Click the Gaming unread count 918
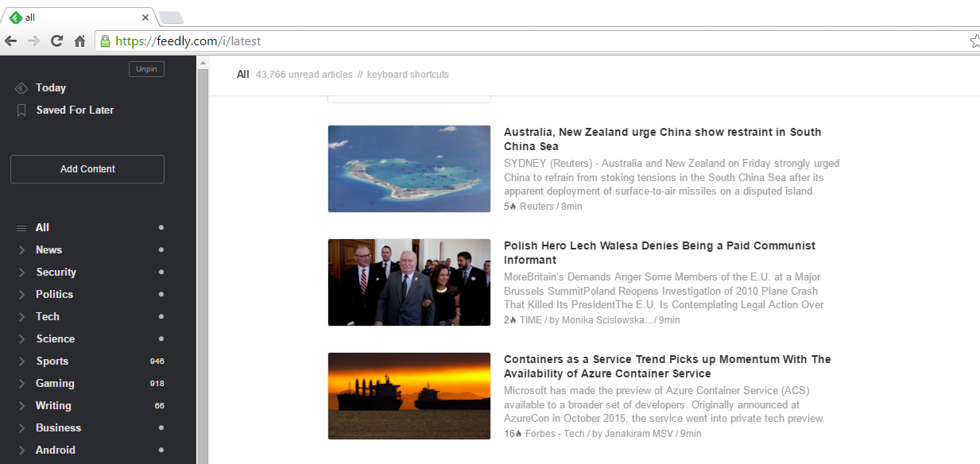 [157, 384]
